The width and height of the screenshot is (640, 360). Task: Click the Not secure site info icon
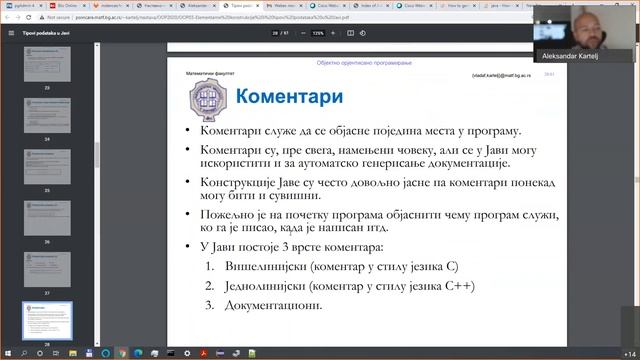(42, 18)
